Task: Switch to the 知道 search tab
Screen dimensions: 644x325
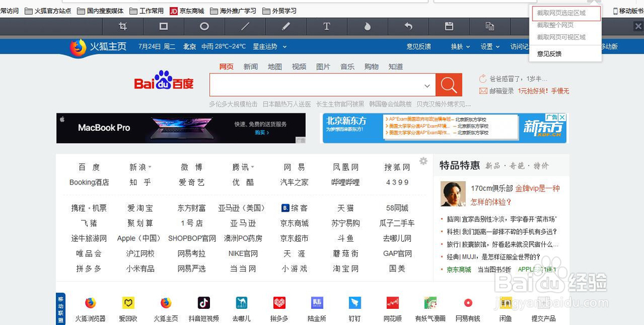Action: pos(395,66)
